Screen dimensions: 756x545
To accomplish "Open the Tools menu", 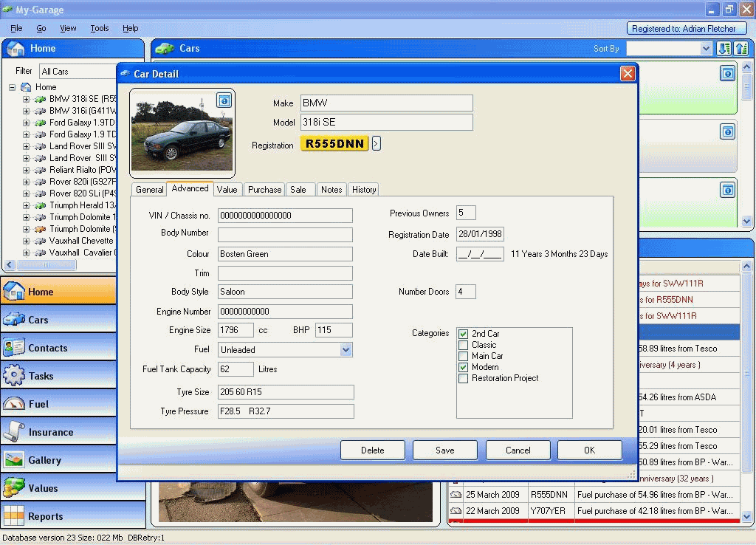I will pos(100,28).
